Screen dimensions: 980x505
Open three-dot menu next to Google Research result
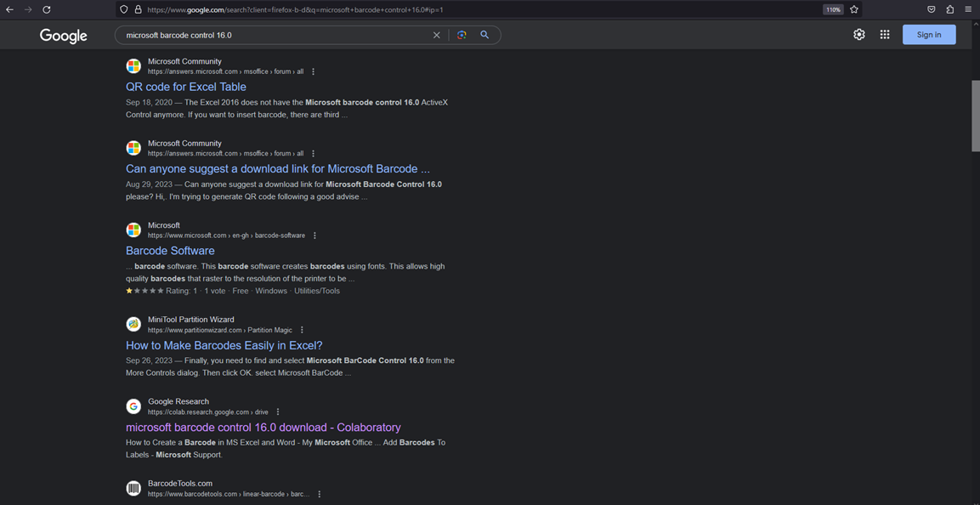coord(278,412)
